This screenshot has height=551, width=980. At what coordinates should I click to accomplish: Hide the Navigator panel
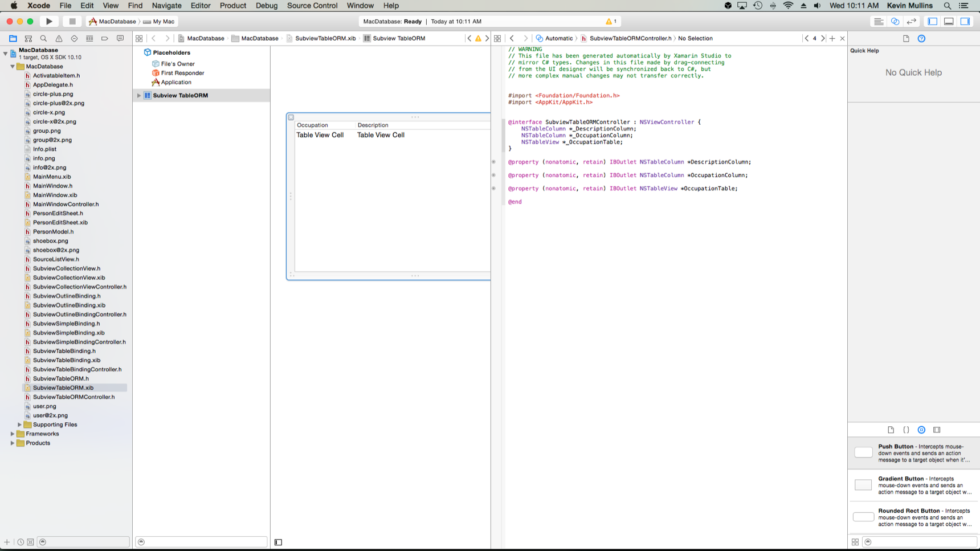pos(933,22)
